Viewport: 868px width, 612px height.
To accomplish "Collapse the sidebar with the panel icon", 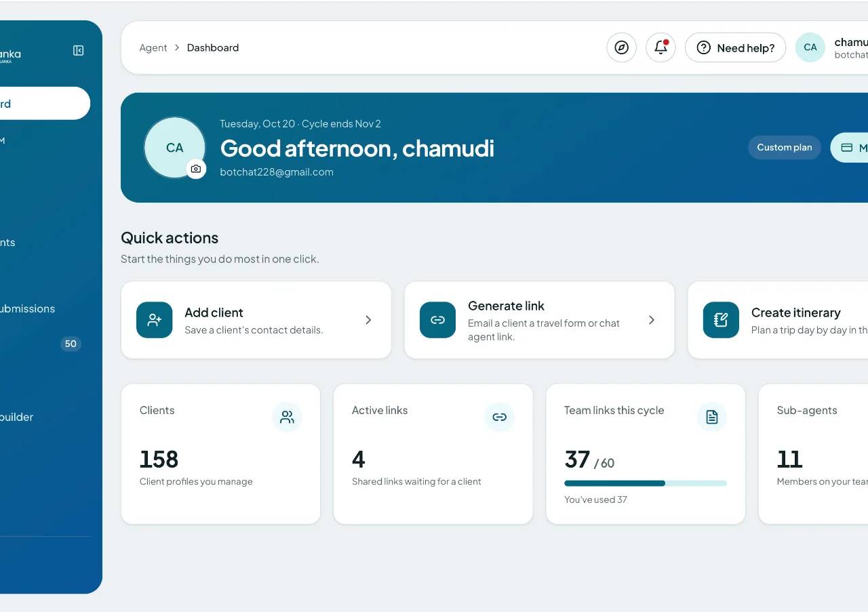I will pyautogui.click(x=79, y=51).
